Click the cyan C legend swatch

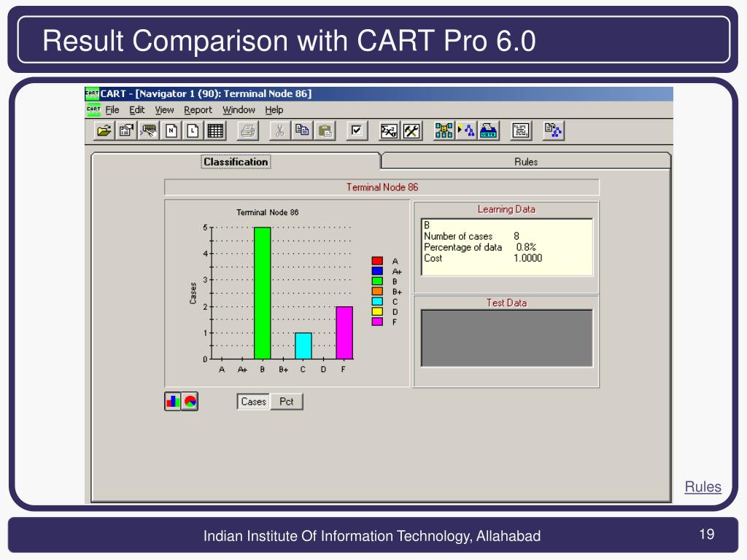[x=377, y=301]
